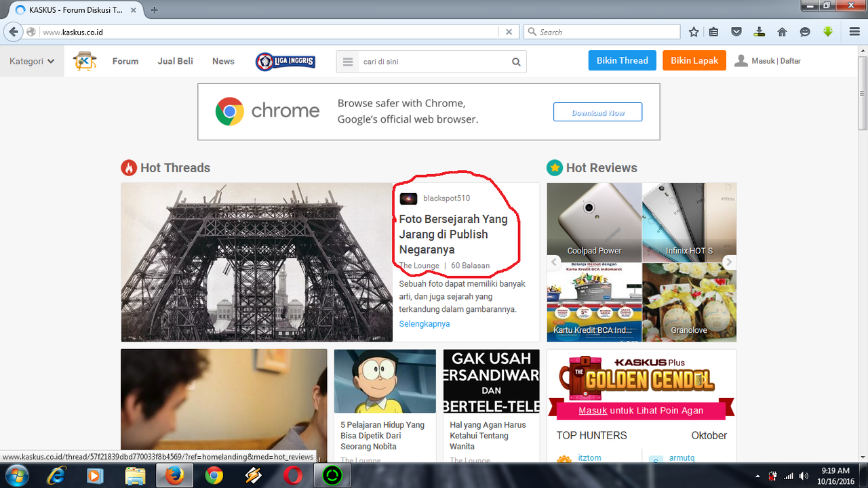Click the Bikin Thread button
The height and width of the screenshot is (488, 868).
[x=623, y=60]
